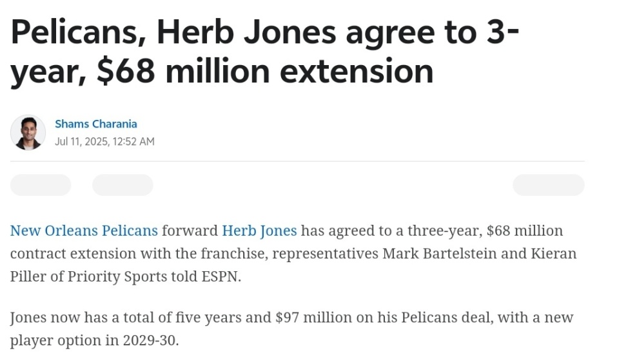Open Shams Charania's author avatar photo
The image size is (619, 364).
tap(28, 133)
